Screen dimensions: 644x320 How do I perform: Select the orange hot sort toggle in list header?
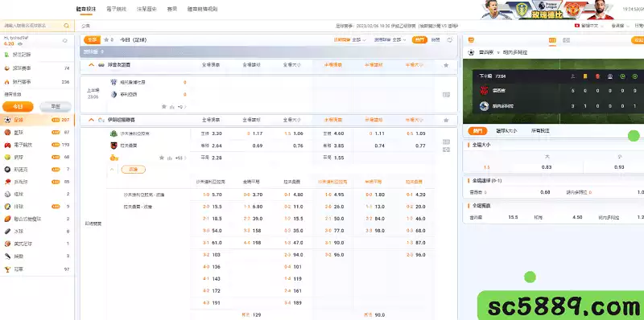tap(419, 39)
